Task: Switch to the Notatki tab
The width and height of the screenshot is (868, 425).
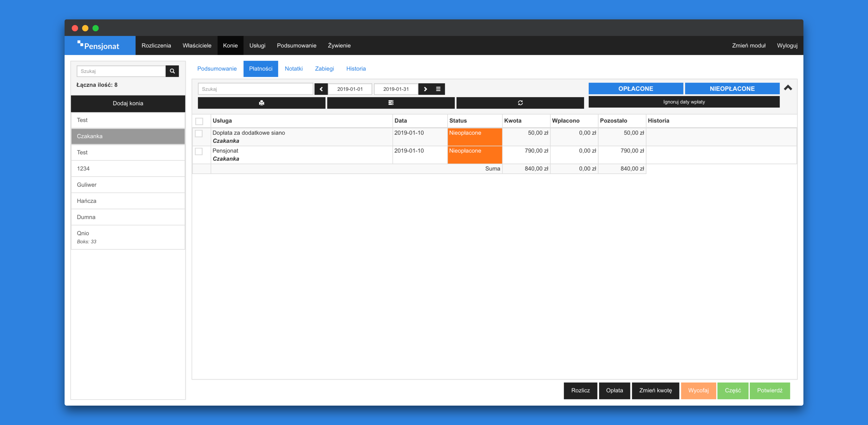Action: pos(293,69)
